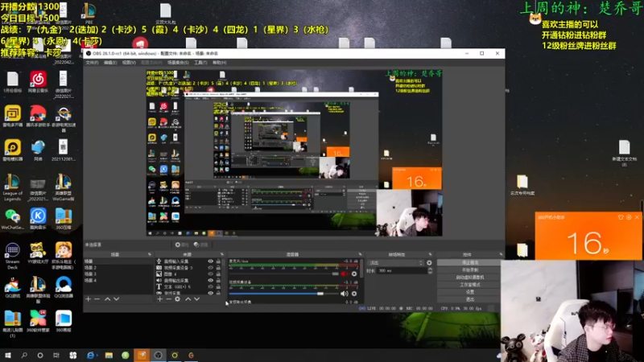Toggle visibility of 图像 4 source

click(x=210, y=274)
